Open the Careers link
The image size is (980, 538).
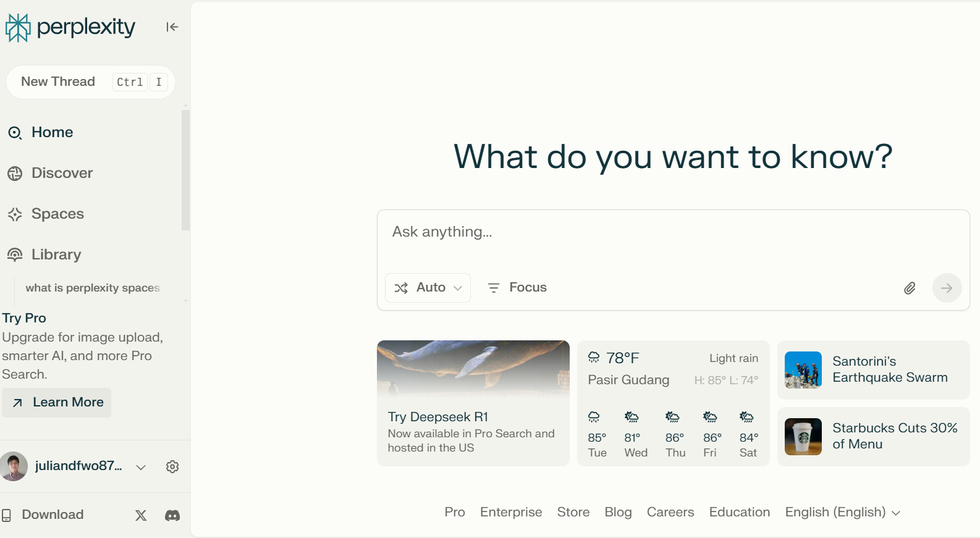click(x=670, y=512)
